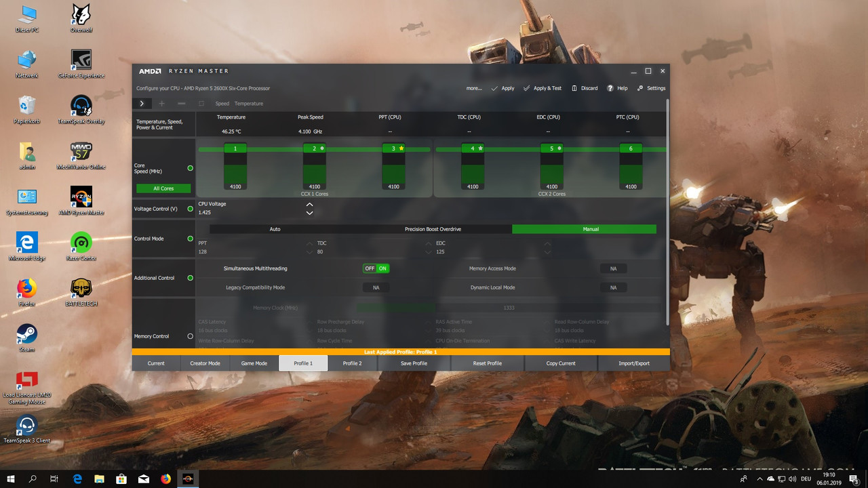Click Legacy Compatibility Mode NA field
Image resolution: width=868 pixels, height=488 pixels.
point(376,287)
